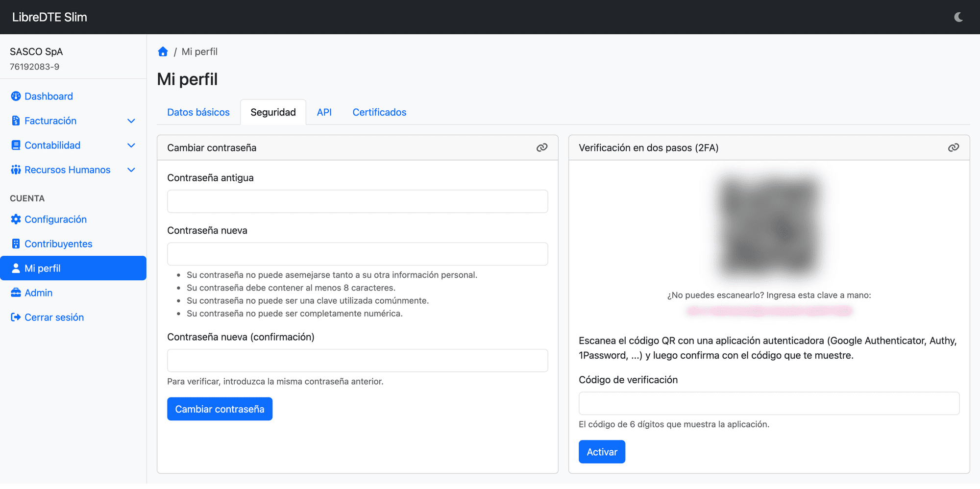Expand the Facturación submenu chevron
This screenshot has width=980, height=489.
pos(131,121)
